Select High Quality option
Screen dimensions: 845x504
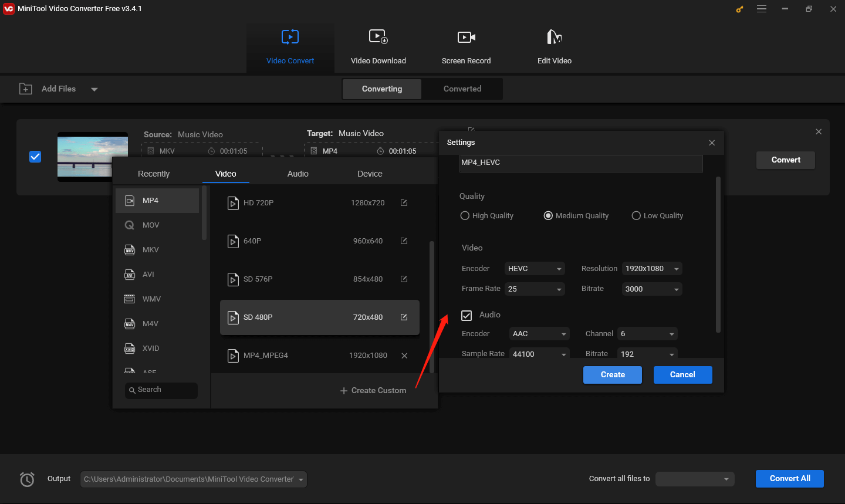pyautogui.click(x=487, y=216)
